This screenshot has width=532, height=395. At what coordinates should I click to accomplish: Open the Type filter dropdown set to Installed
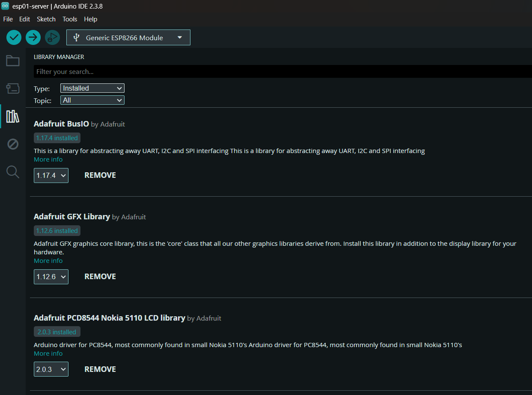[92, 88]
